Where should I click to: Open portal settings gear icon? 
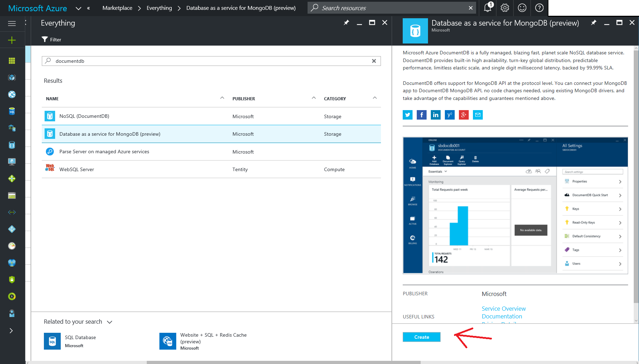tap(505, 8)
